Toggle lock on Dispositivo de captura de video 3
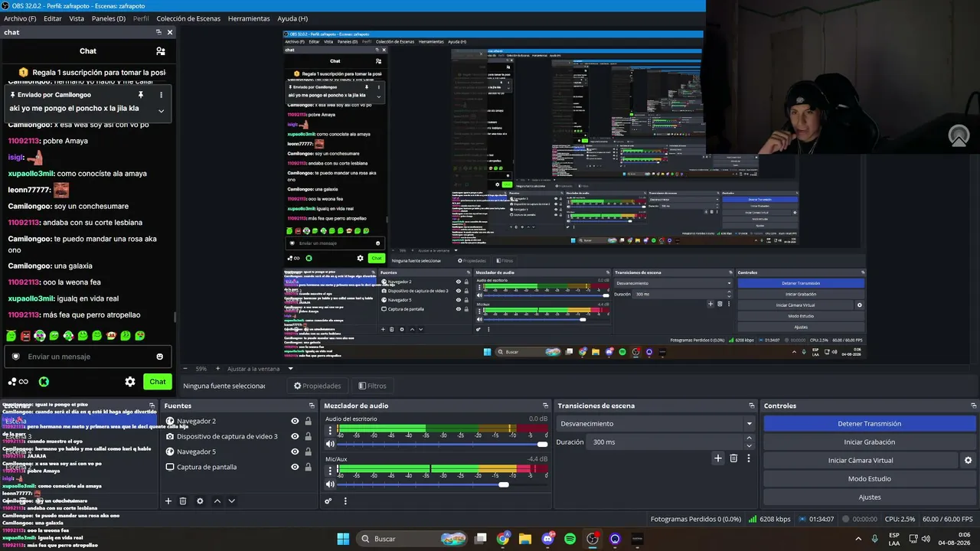 [x=308, y=436]
